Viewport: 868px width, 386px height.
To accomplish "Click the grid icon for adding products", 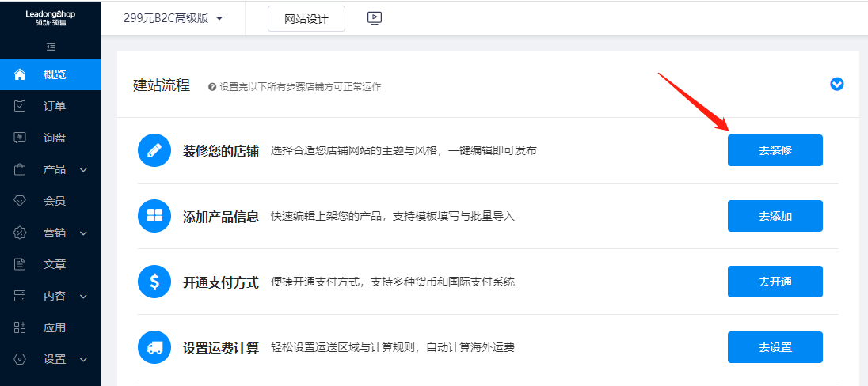I will click(x=154, y=216).
